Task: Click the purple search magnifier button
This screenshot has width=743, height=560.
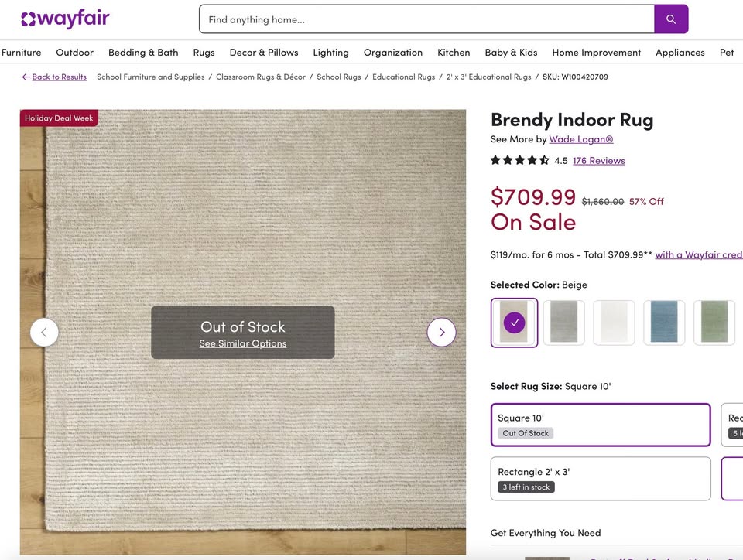Action: [x=671, y=19]
